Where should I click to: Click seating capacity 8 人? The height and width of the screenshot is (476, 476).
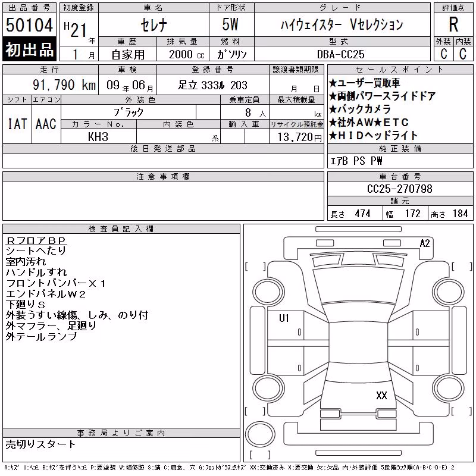tap(255, 113)
